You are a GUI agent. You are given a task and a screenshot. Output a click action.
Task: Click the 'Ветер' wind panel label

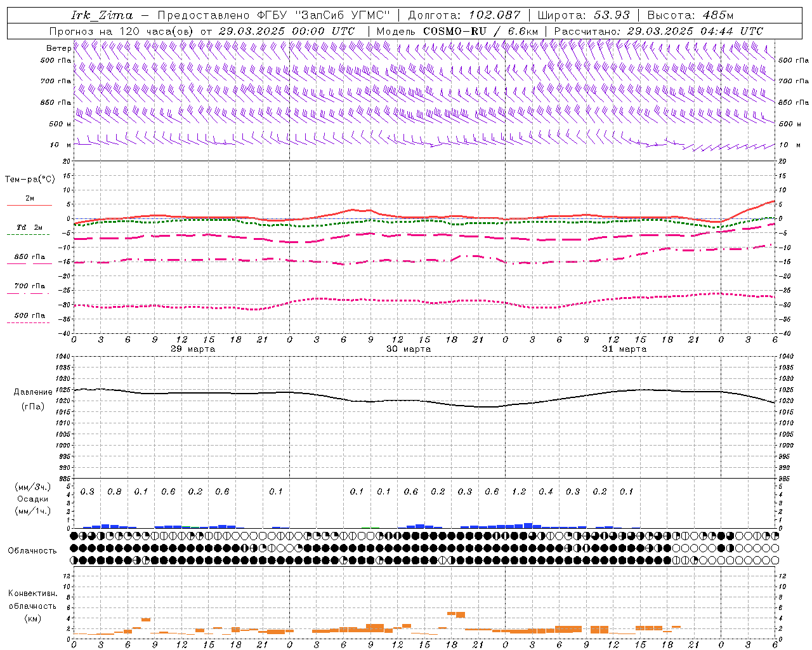tap(58, 48)
